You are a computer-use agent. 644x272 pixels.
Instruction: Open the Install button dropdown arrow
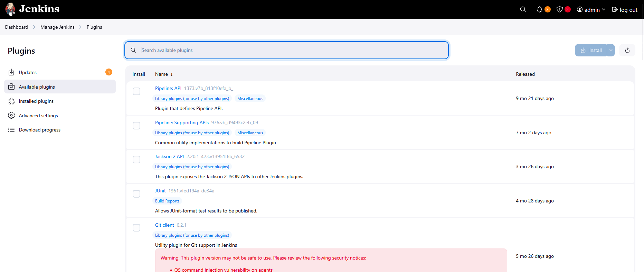pyautogui.click(x=611, y=50)
